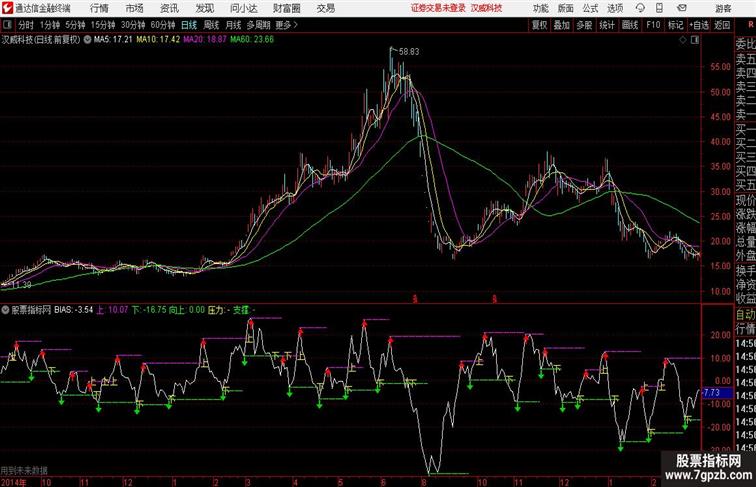756x487 pixels.
Task: Open the 选项 menu
Action: click(615, 8)
